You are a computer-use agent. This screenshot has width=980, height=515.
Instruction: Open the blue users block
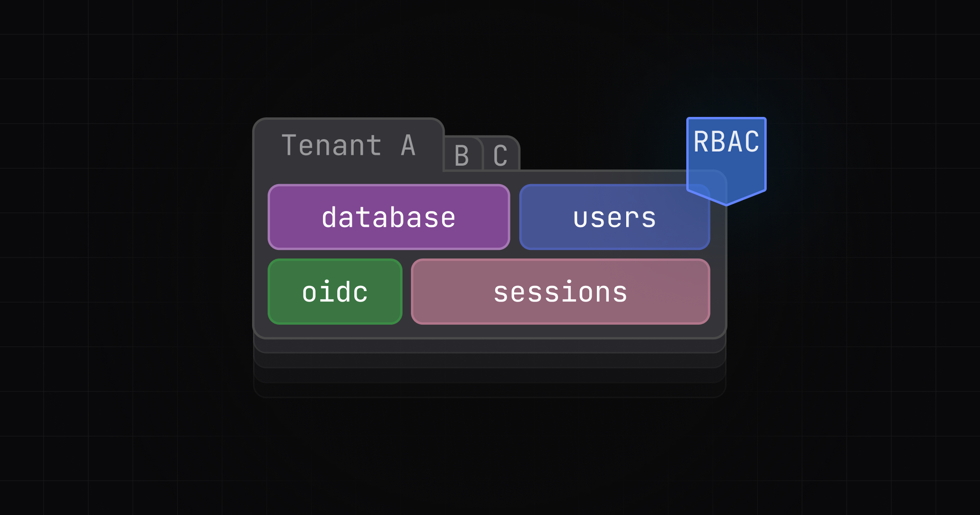click(614, 217)
